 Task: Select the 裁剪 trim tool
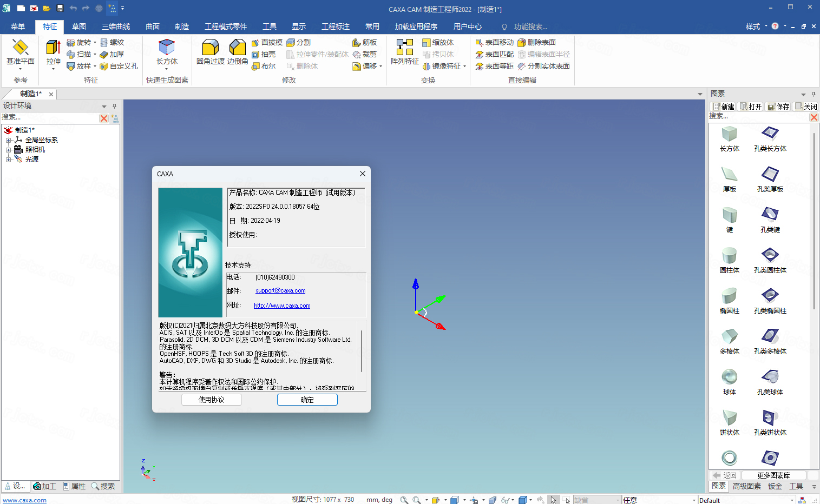(x=365, y=54)
